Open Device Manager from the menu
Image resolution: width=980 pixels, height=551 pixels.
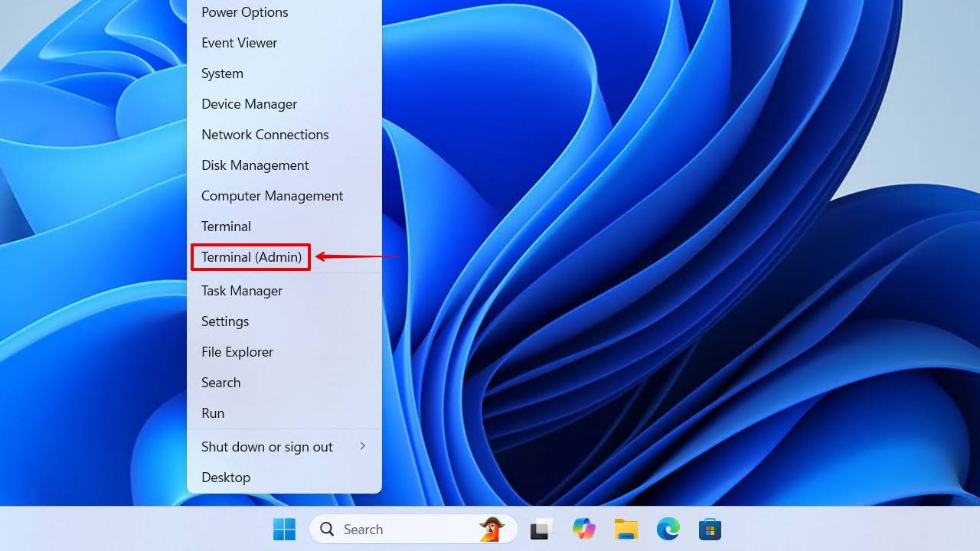coord(249,104)
